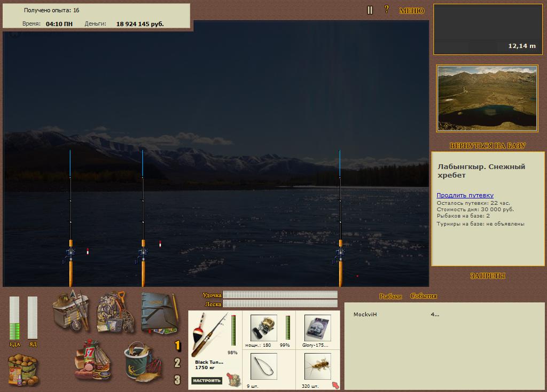Click the money amount 18 924 145 руб.
Screen dimensions: 547x392
(140, 24)
